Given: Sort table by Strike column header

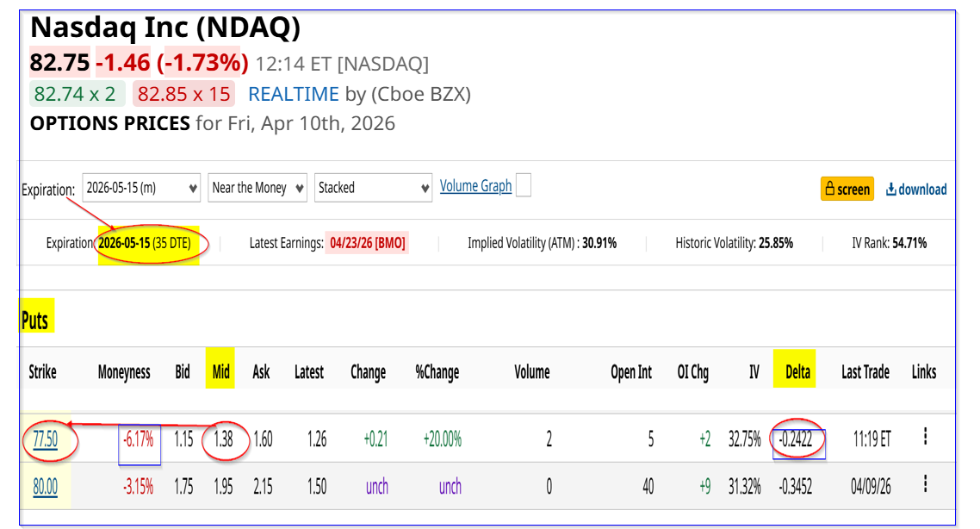Looking at the screenshot, I should tap(42, 372).
